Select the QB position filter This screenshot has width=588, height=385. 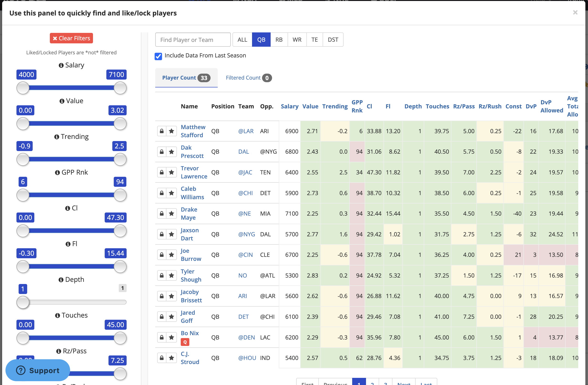click(x=261, y=40)
